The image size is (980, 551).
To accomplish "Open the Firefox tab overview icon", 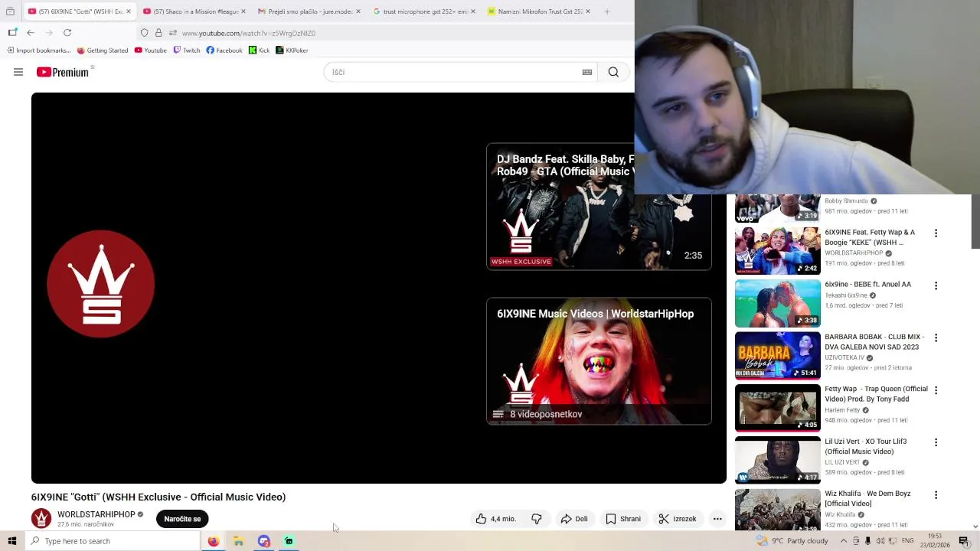I will [10, 11].
